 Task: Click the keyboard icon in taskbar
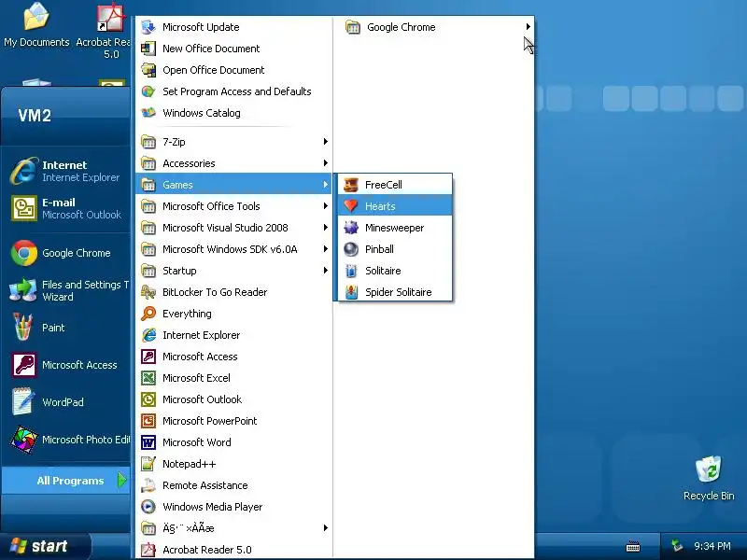tap(633, 546)
